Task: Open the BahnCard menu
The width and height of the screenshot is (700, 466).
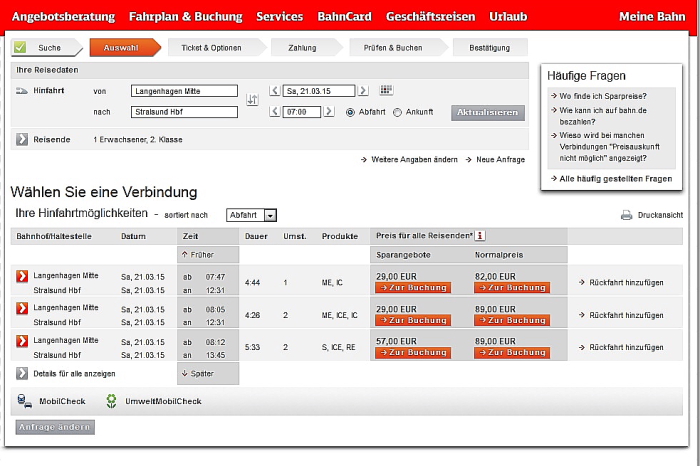Action: coord(344,17)
